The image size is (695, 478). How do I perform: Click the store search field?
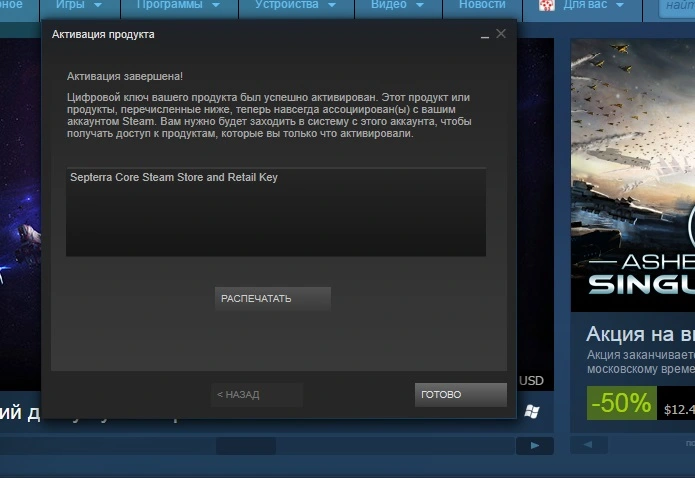(677, 6)
